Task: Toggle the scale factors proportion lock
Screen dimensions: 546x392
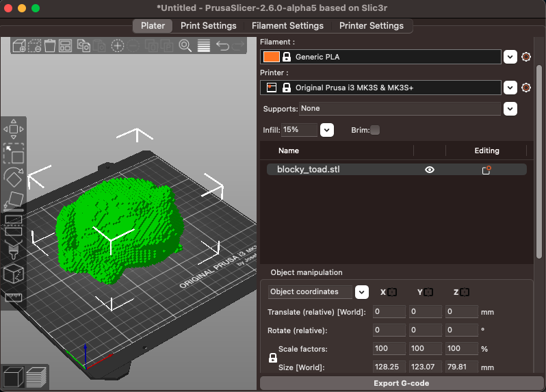Action: point(273,358)
